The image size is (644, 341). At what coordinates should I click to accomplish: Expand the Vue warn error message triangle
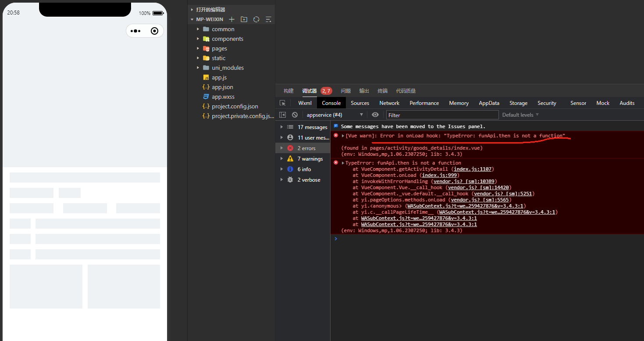point(343,136)
